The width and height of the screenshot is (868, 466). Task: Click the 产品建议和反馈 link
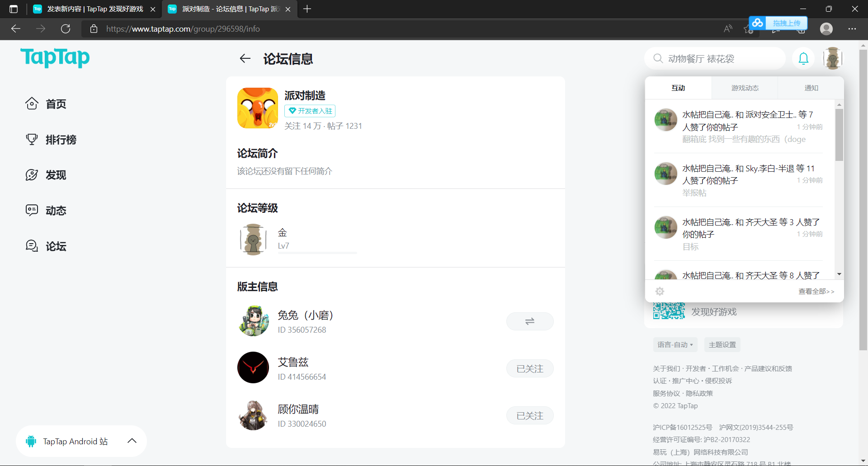coord(768,368)
